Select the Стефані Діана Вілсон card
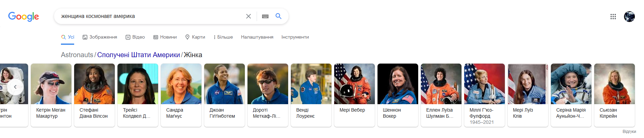644x138 pixels. 94,95
